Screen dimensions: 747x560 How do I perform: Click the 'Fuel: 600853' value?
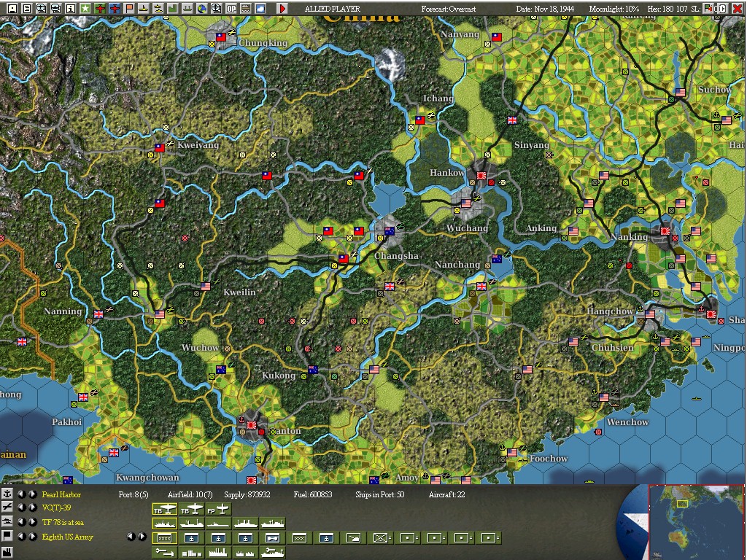[312, 494]
